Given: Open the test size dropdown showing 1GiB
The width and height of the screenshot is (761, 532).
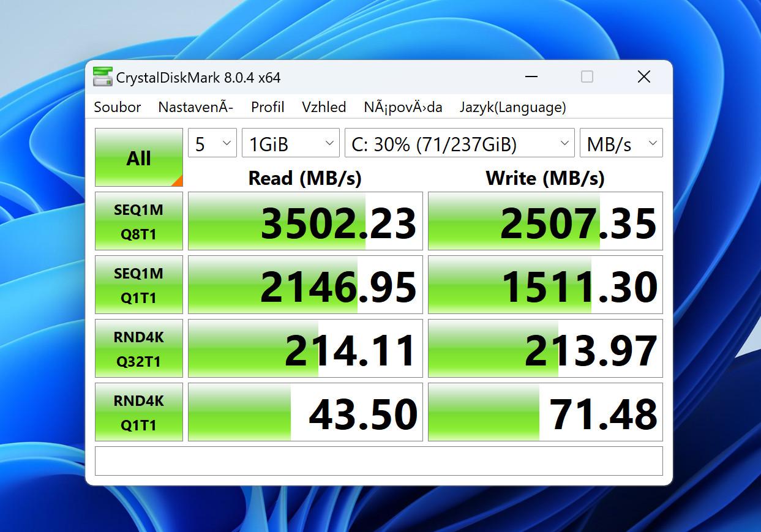Looking at the screenshot, I should pyautogui.click(x=291, y=144).
